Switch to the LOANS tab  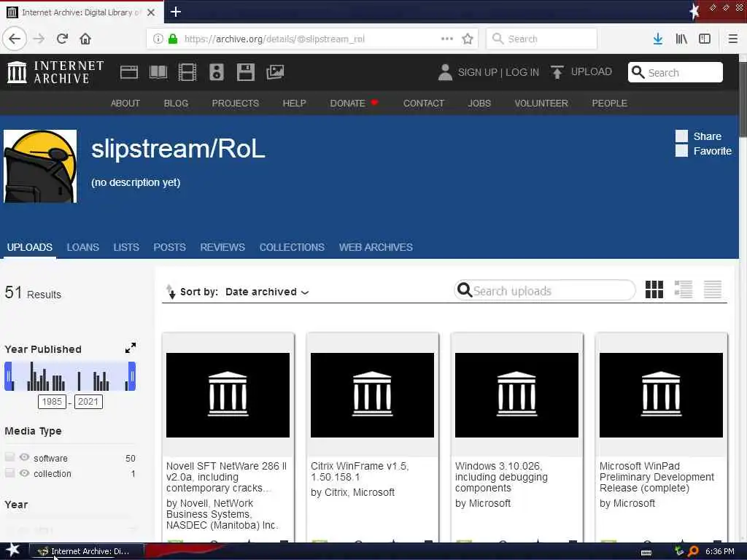tap(83, 248)
